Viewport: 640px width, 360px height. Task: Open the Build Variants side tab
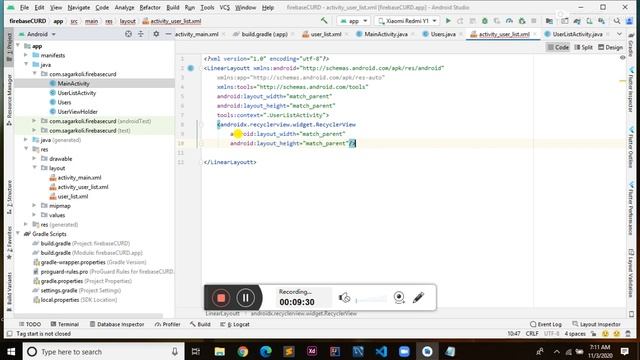(x=9, y=291)
